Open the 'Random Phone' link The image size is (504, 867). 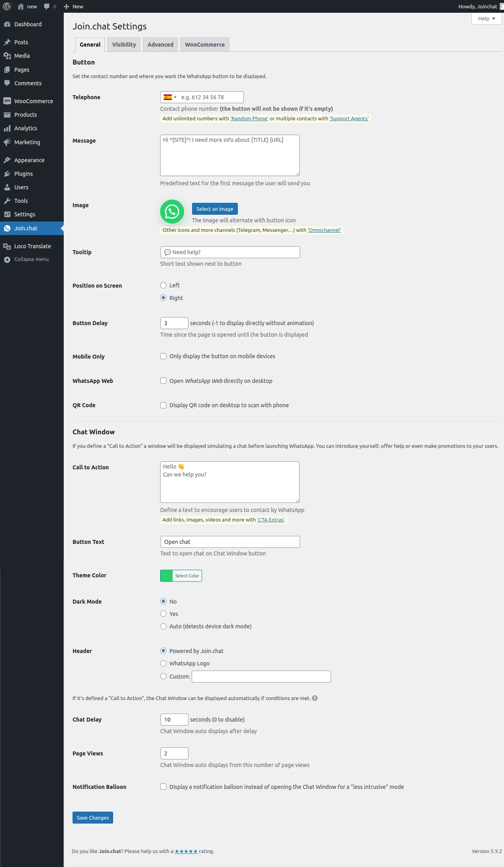tap(249, 118)
